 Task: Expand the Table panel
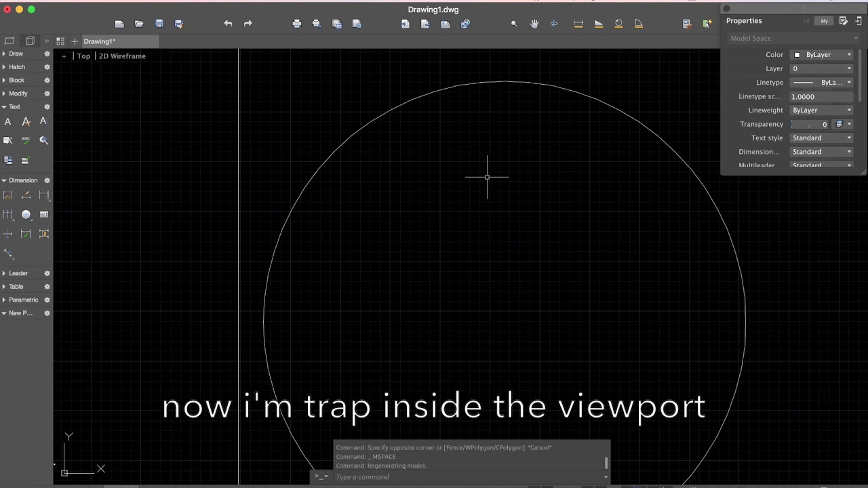coord(4,287)
